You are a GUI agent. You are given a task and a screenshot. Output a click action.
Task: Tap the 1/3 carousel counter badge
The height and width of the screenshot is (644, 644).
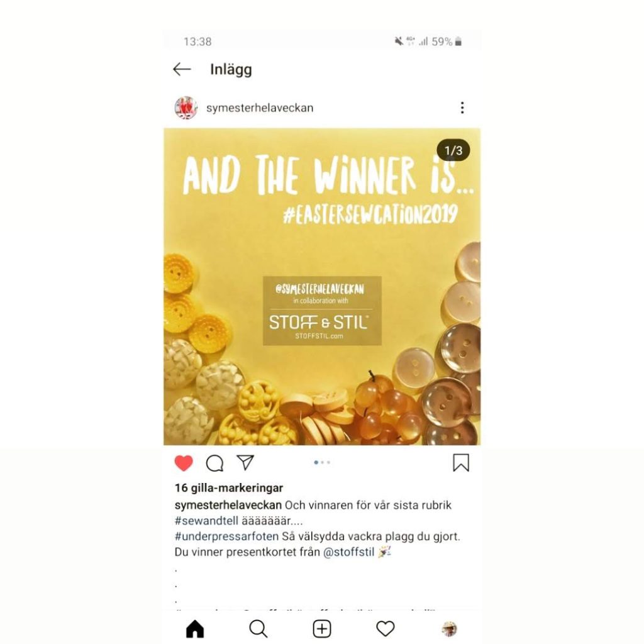(453, 150)
